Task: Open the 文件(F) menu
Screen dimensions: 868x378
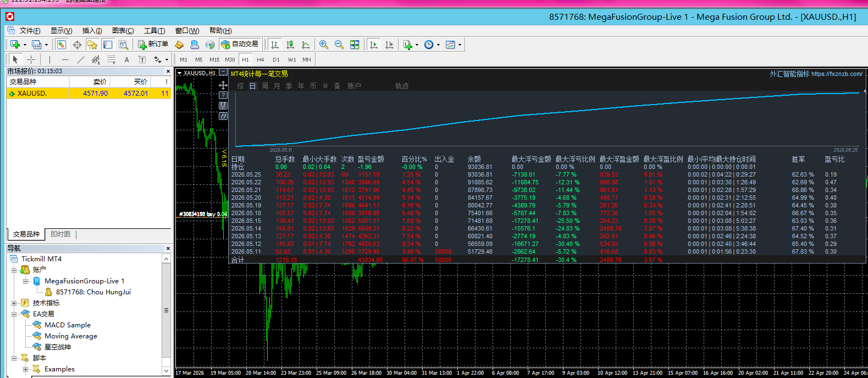Action: click(x=30, y=31)
